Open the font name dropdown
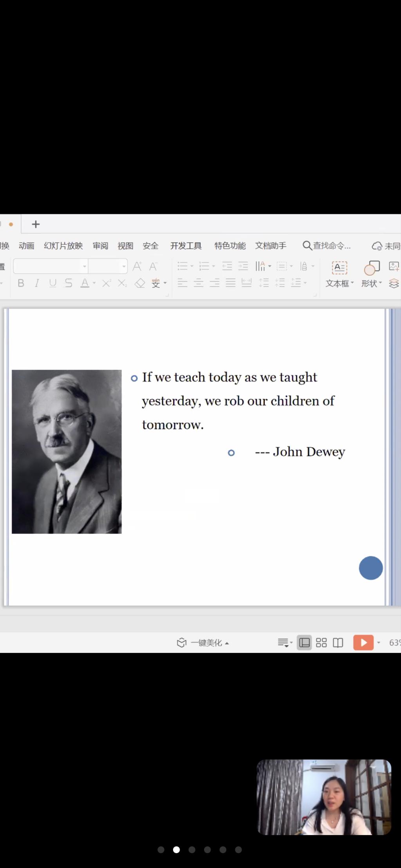The width and height of the screenshot is (401, 868). [85, 267]
